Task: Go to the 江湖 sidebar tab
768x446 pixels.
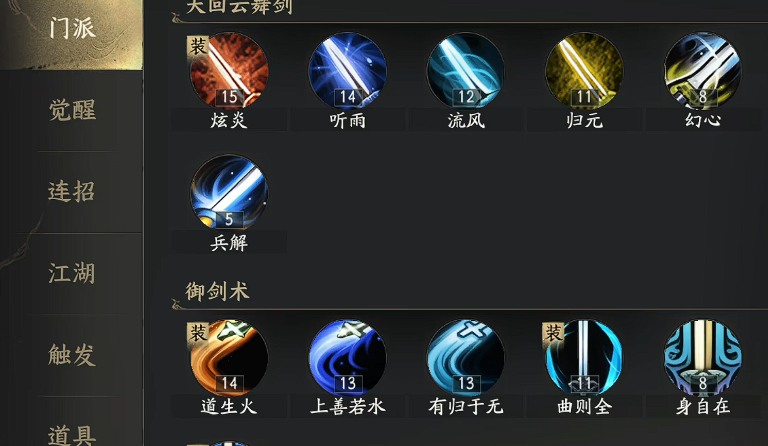Action: point(72,273)
